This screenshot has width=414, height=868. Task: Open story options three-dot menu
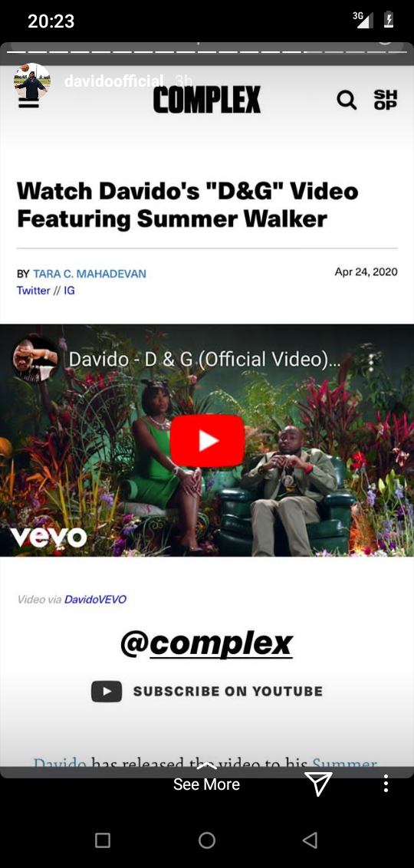386,784
